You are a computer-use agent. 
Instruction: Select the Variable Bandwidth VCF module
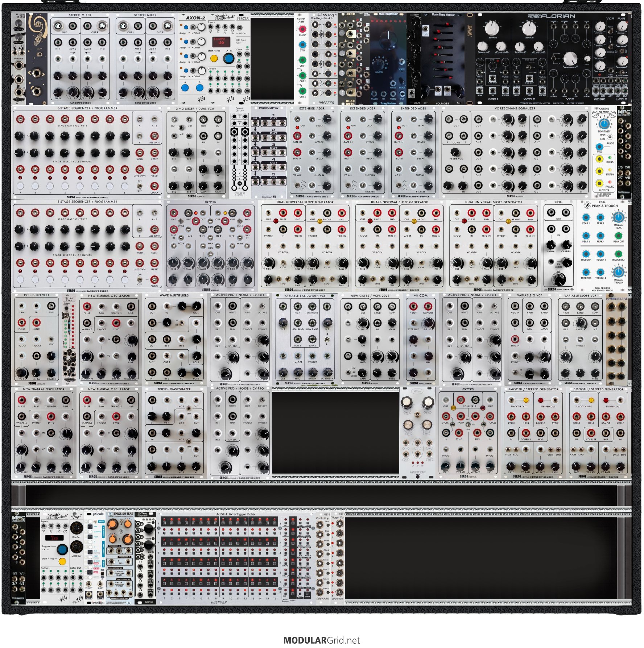tap(305, 339)
